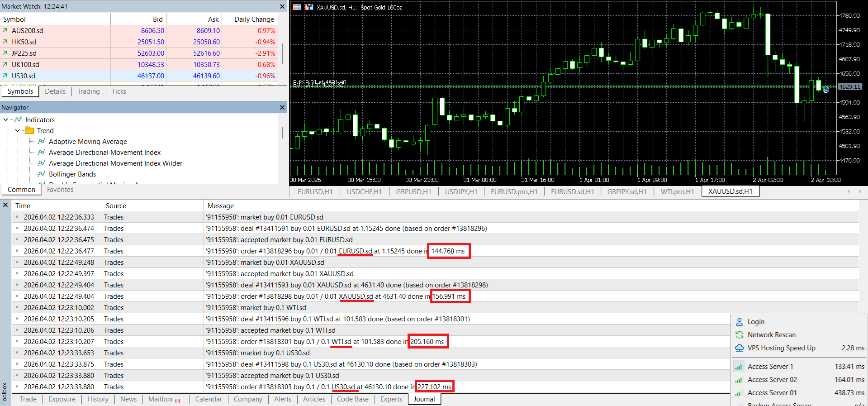Screen dimensions: 868x406
Task: Open the Exposure tab in Toolbox
Action: [x=62, y=399]
